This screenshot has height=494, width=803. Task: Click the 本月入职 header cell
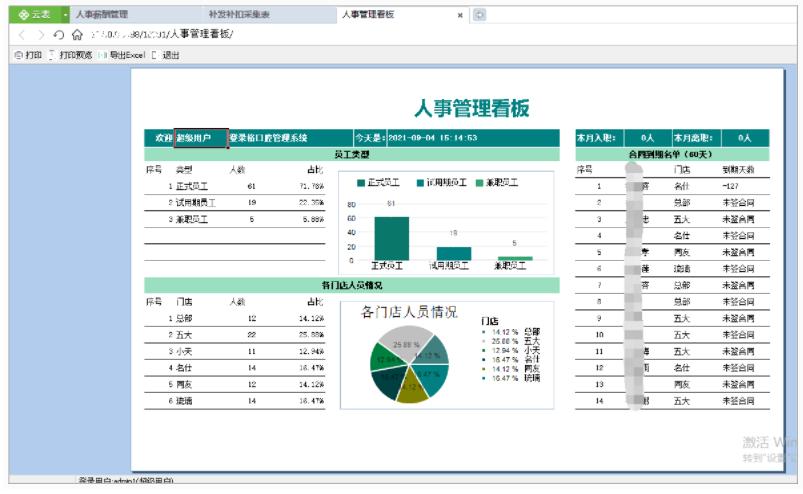pos(600,138)
